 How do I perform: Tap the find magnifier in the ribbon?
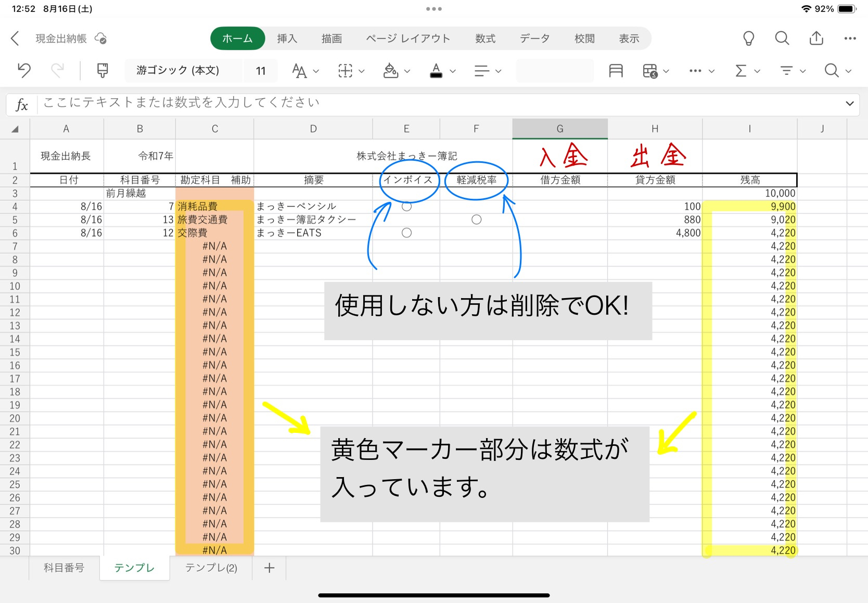[x=832, y=71]
